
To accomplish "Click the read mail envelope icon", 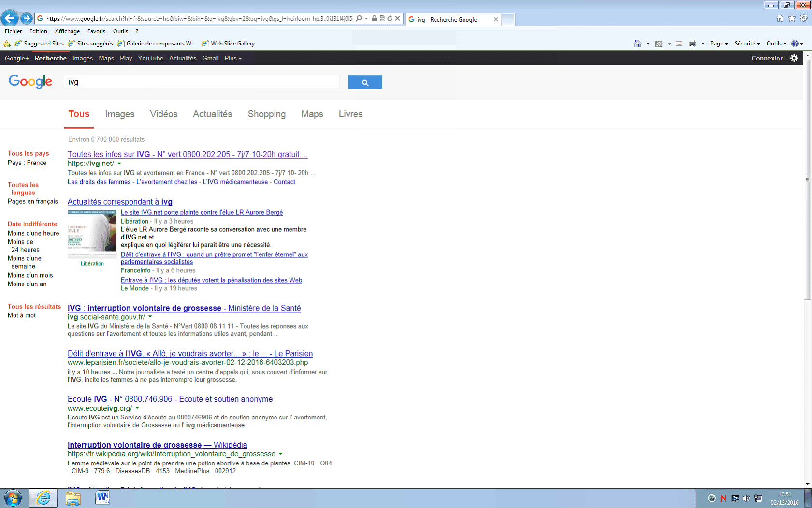I will 679,44.
